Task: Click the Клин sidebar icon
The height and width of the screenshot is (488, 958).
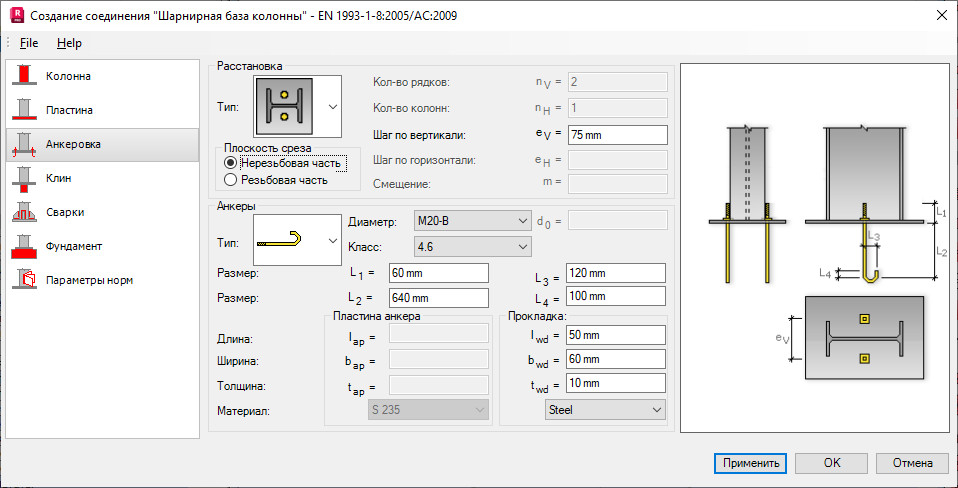Action: point(24,178)
